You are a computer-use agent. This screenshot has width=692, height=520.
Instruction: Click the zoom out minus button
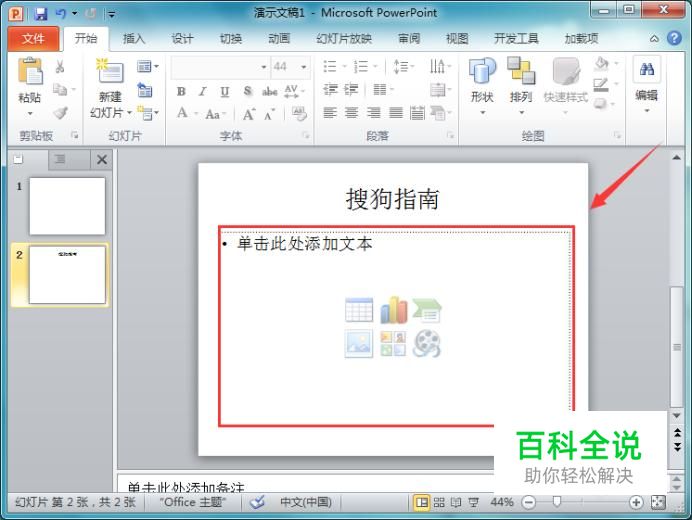click(528, 502)
